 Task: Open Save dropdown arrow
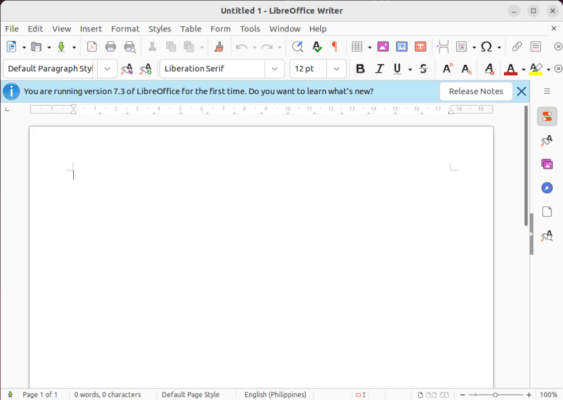(74, 47)
